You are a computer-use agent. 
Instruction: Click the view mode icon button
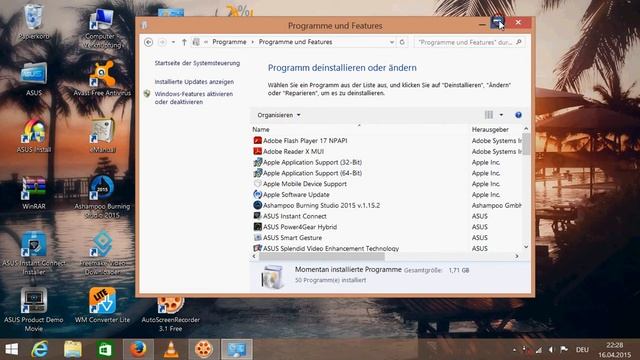point(489,115)
